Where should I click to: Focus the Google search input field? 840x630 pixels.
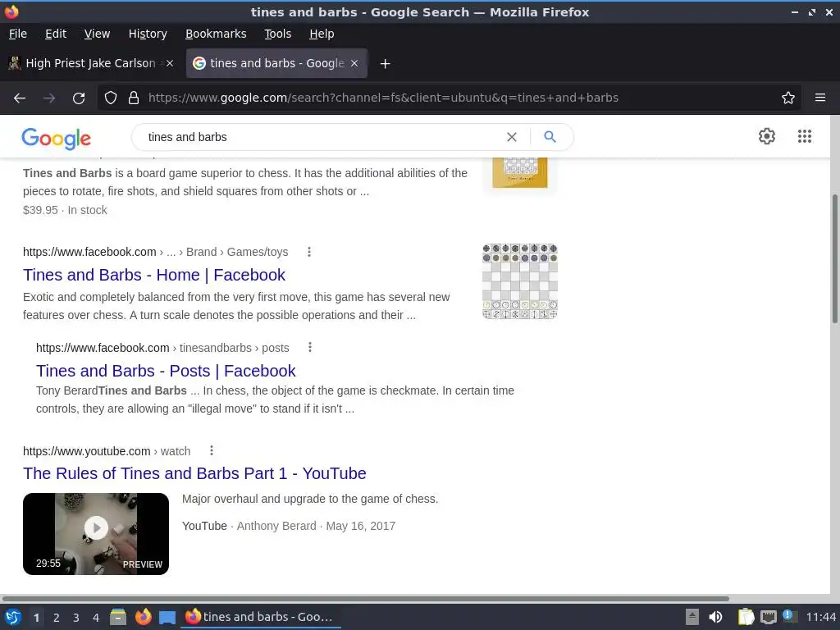pos(322,137)
